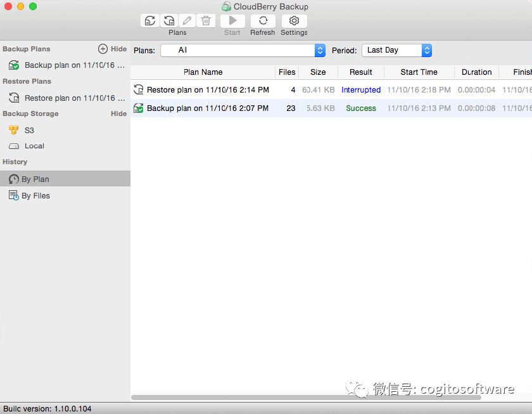The height and width of the screenshot is (414, 532).
Task: Sort by Plan Name column header
Action: 203,72
